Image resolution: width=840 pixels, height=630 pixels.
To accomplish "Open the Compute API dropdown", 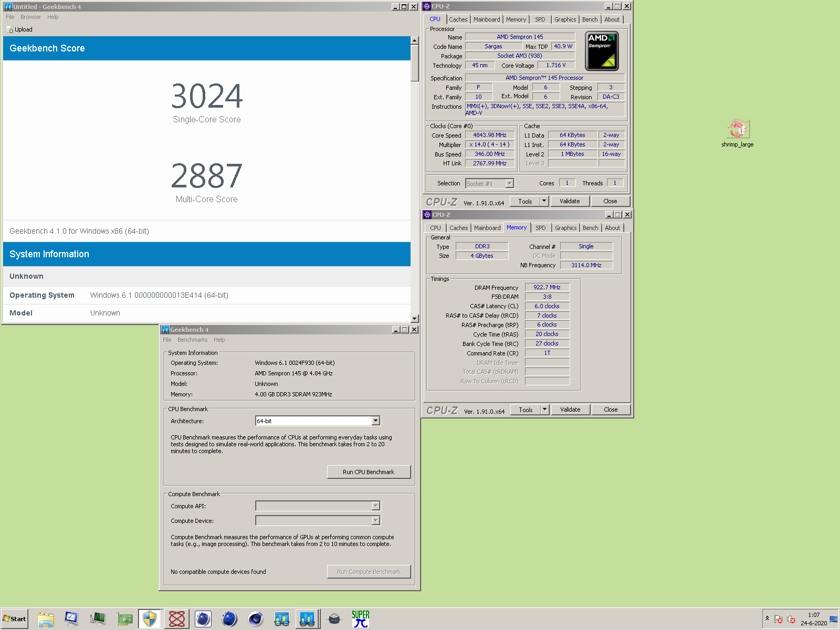I will click(x=376, y=506).
